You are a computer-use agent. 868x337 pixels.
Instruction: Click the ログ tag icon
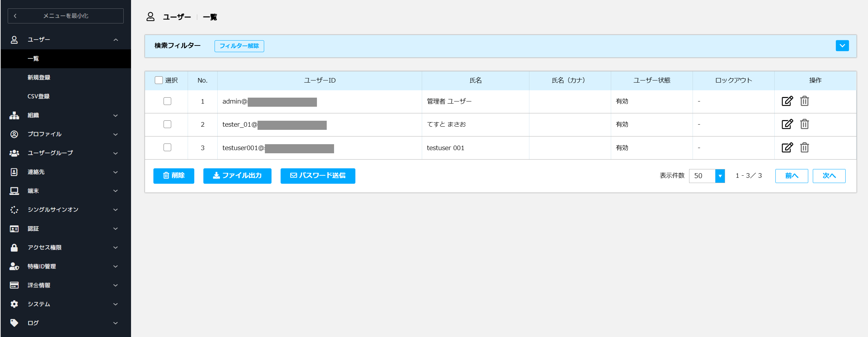point(14,323)
